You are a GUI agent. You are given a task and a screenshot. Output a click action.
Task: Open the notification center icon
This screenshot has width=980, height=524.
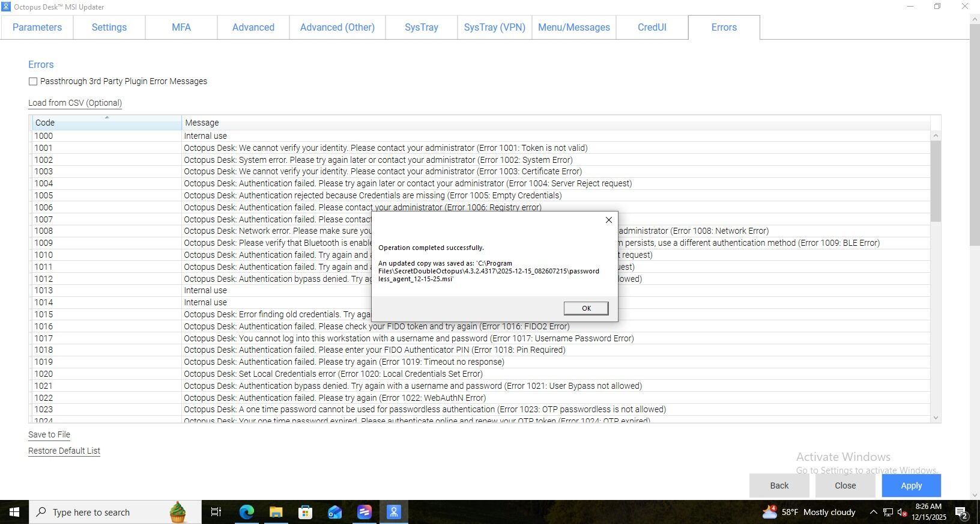coord(961,513)
